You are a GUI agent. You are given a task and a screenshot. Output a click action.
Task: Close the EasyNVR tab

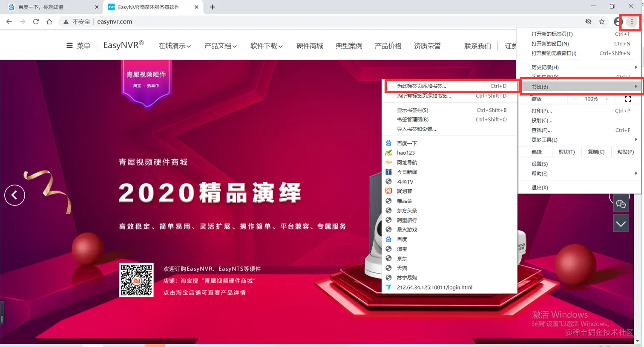(196, 7)
